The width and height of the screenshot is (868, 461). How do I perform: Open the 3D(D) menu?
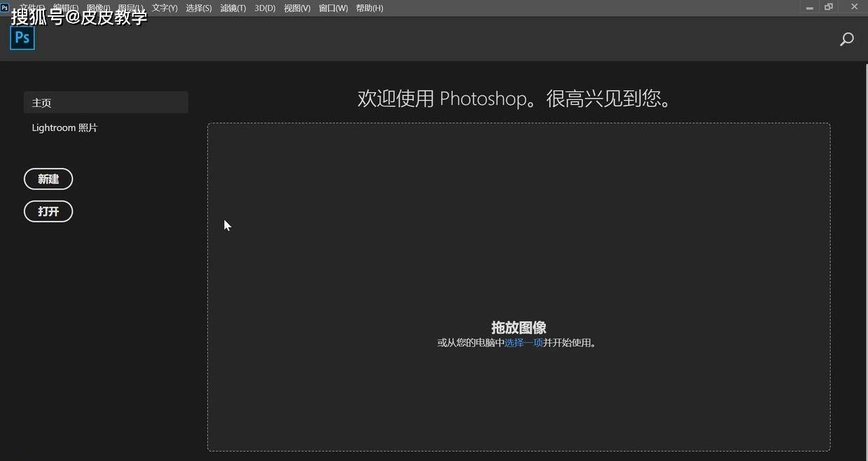tap(265, 8)
